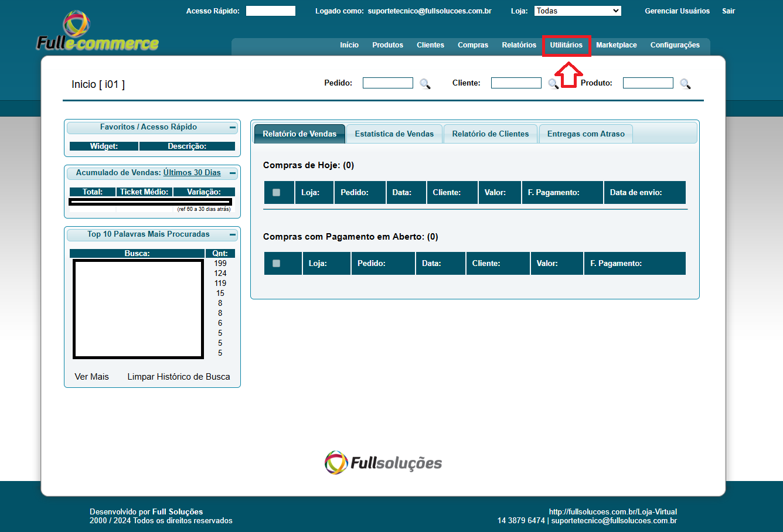Click the Descrição column header in Favoritos
Screen dimensions: 783x532
(187, 146)
